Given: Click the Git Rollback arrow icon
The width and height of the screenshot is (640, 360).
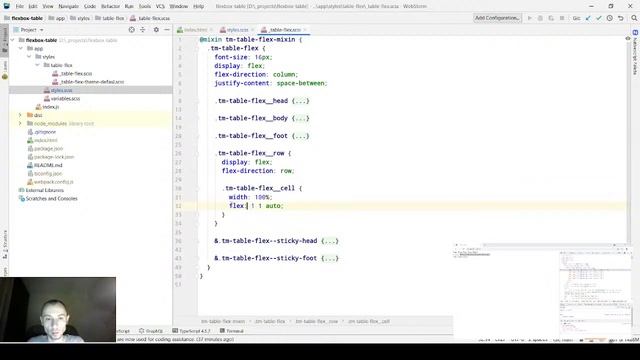Looking at the screenshot, I should click(x=621, y=18).
